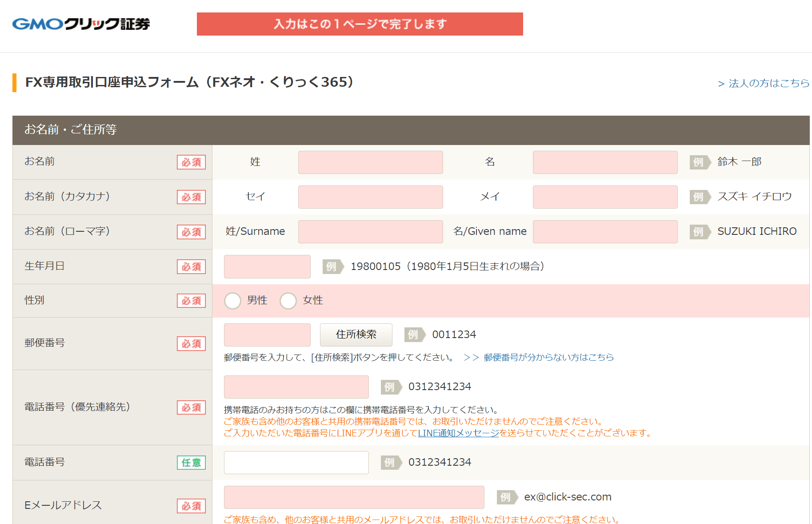Screen dimensions: 812x524
Task: Focus the Eメールアドレス input field
Action: coord(354,497)
